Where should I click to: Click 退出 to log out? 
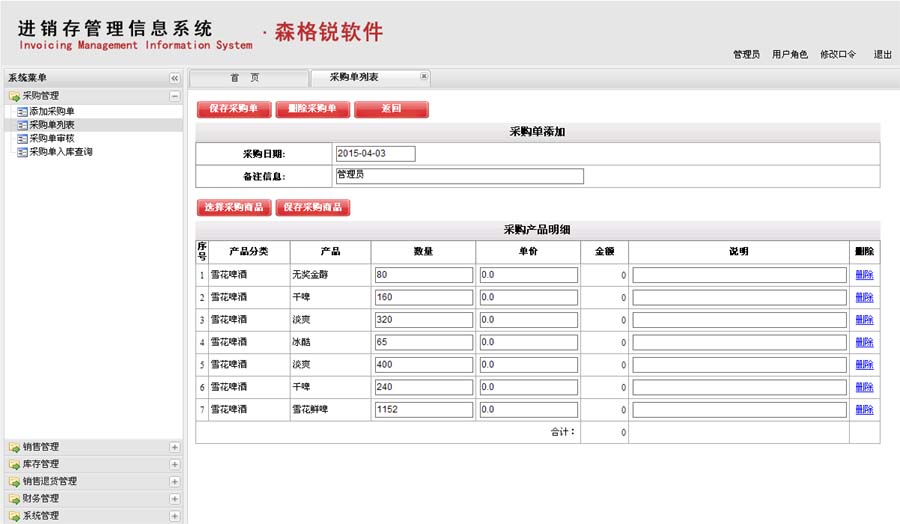[x=883, y=55]
